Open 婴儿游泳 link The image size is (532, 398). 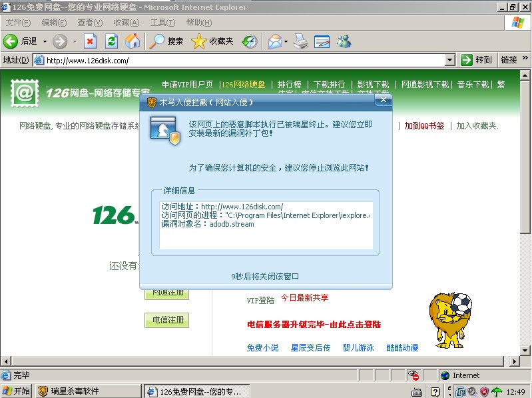[x=358, y=348]
